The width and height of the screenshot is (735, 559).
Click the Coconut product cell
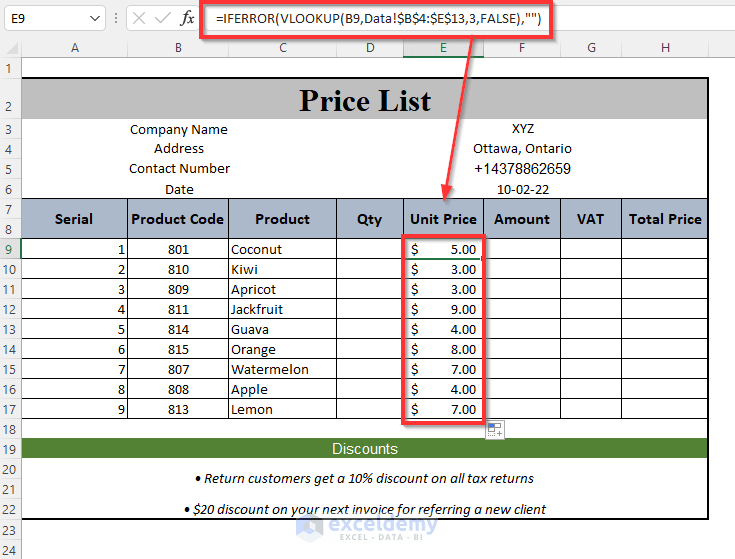282,249
